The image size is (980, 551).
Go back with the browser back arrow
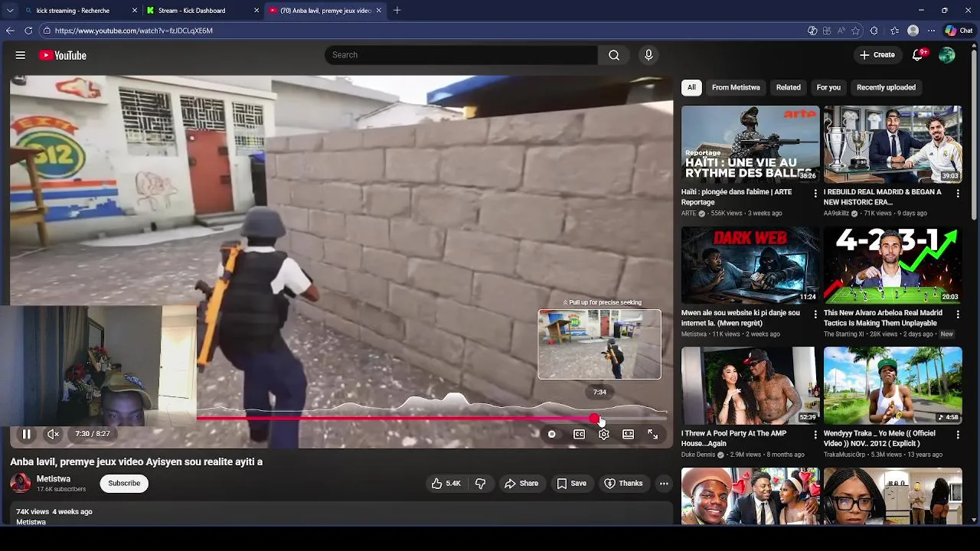tap(10, 31)
